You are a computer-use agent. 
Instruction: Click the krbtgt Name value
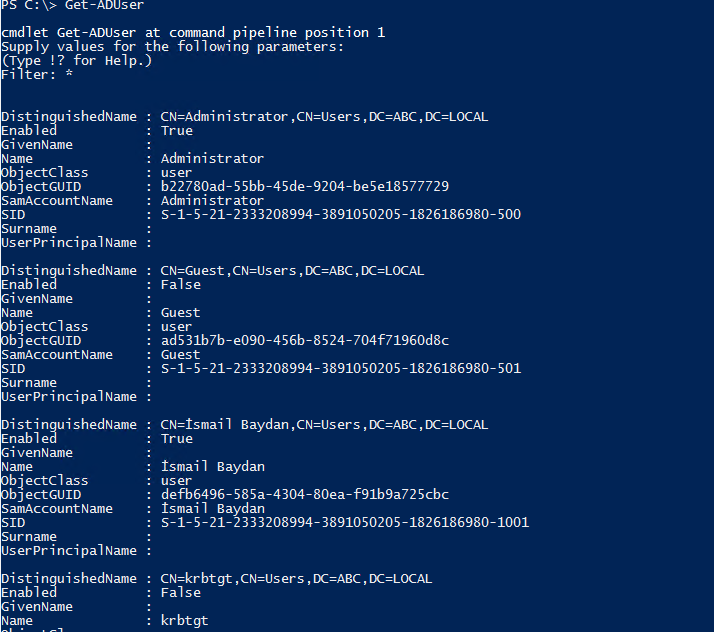(184, 620)
